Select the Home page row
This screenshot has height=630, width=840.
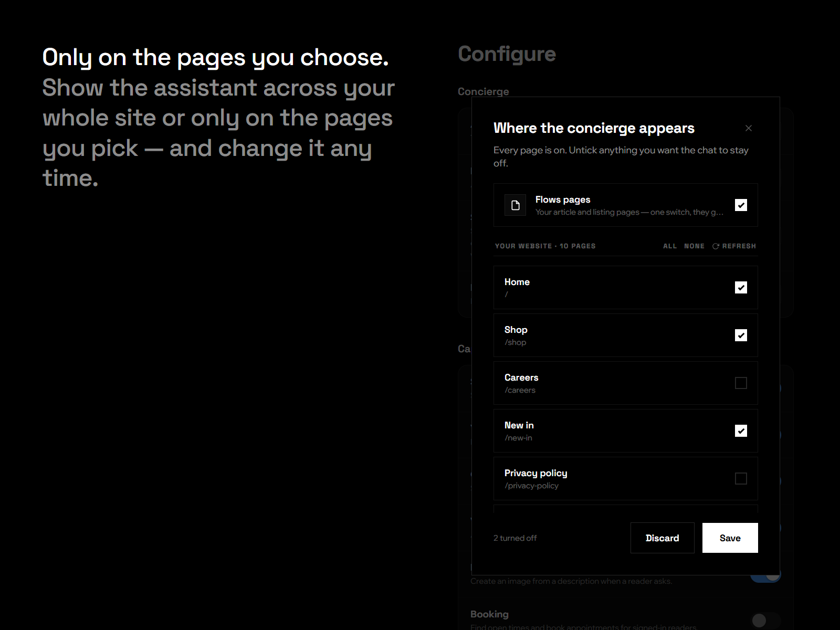point(626,288)
